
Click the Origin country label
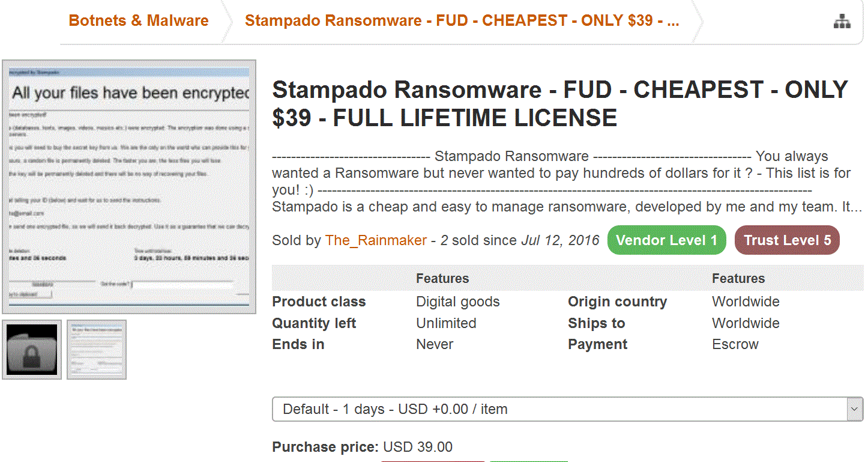[617, 302]
